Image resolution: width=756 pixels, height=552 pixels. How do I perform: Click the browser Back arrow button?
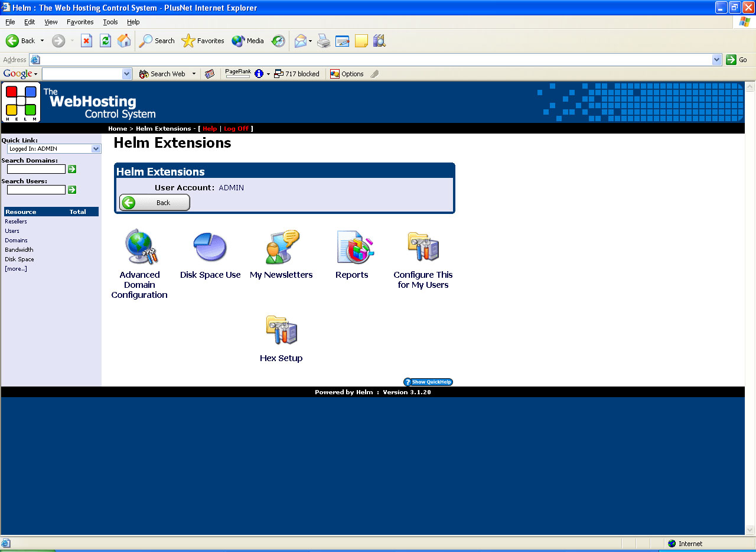[20, 41]
